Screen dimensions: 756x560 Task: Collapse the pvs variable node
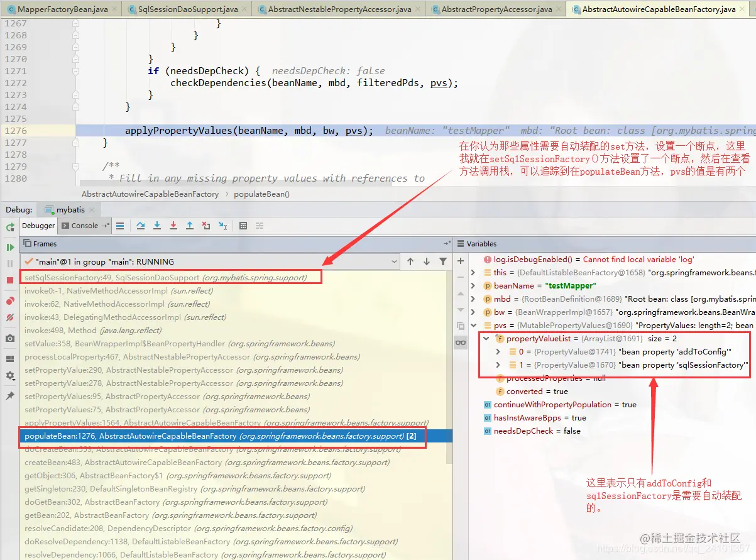(474, 325)
